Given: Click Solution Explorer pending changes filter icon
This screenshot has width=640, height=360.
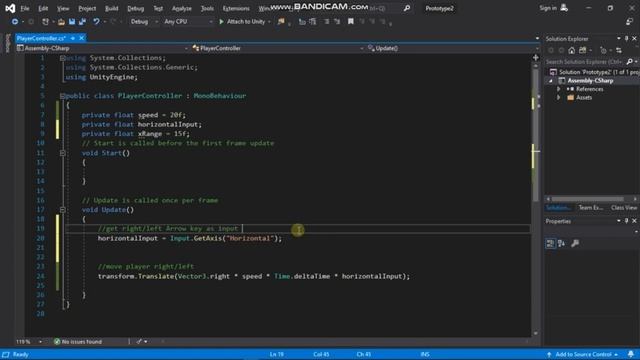Looking at the screenshot, I should [x=603, y=50].
